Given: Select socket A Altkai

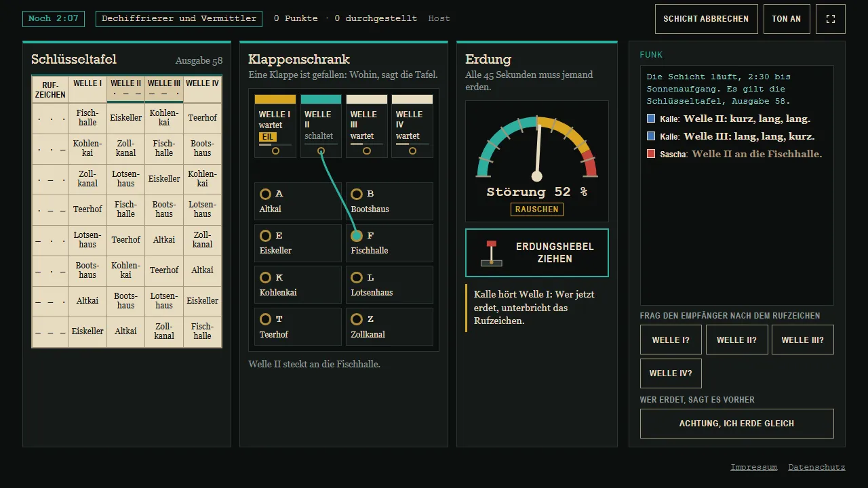Looking at the screenshot, I should 298,201.
